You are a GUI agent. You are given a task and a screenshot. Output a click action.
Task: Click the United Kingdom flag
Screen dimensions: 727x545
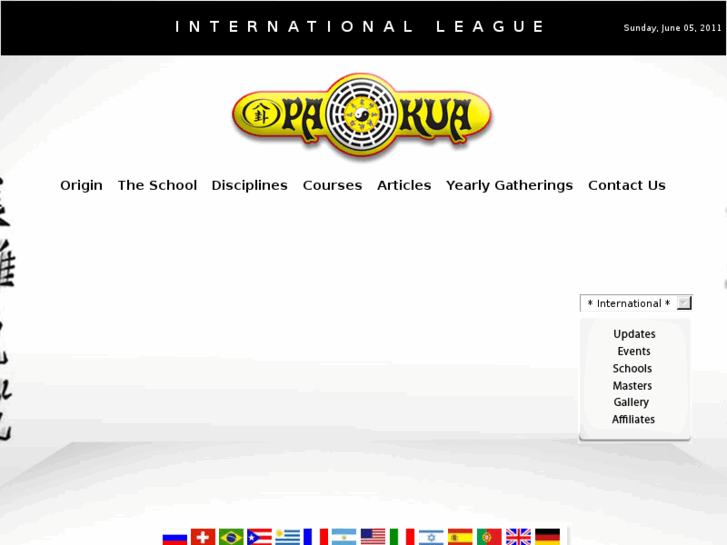click(518, 537)
